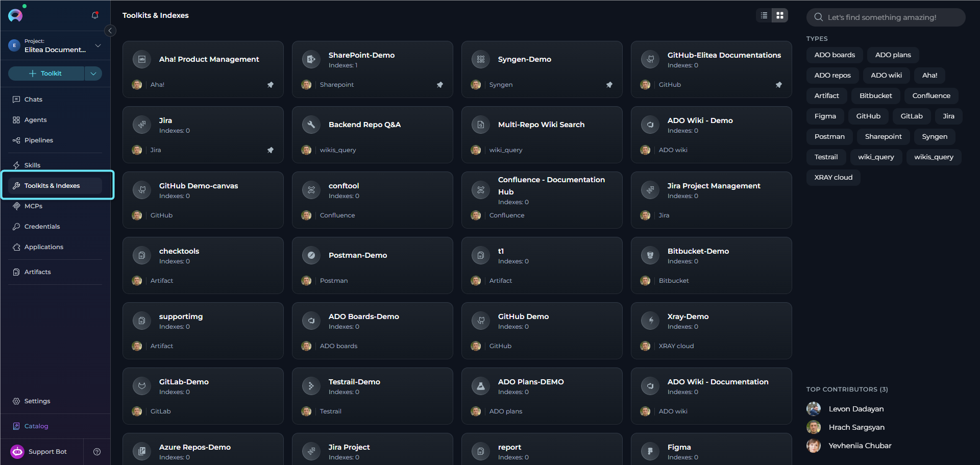Open Chats in the sidebar
The height and width of the screenshot is (465, 980).
(55, 100)
